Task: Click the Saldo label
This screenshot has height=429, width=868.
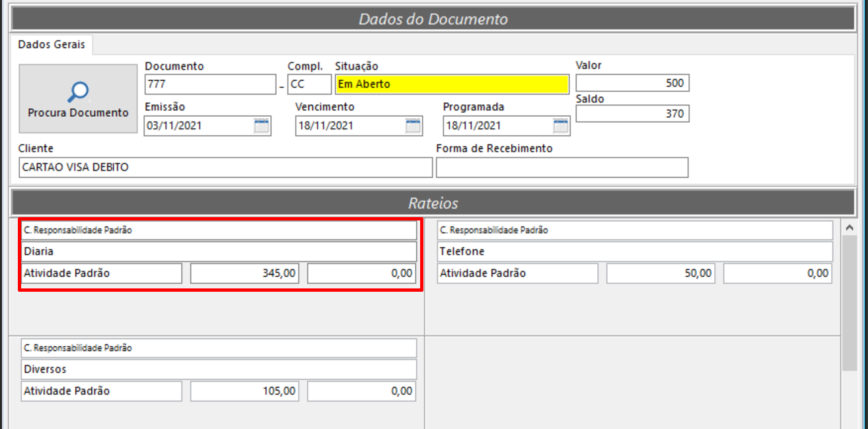Action: point(590,99)
